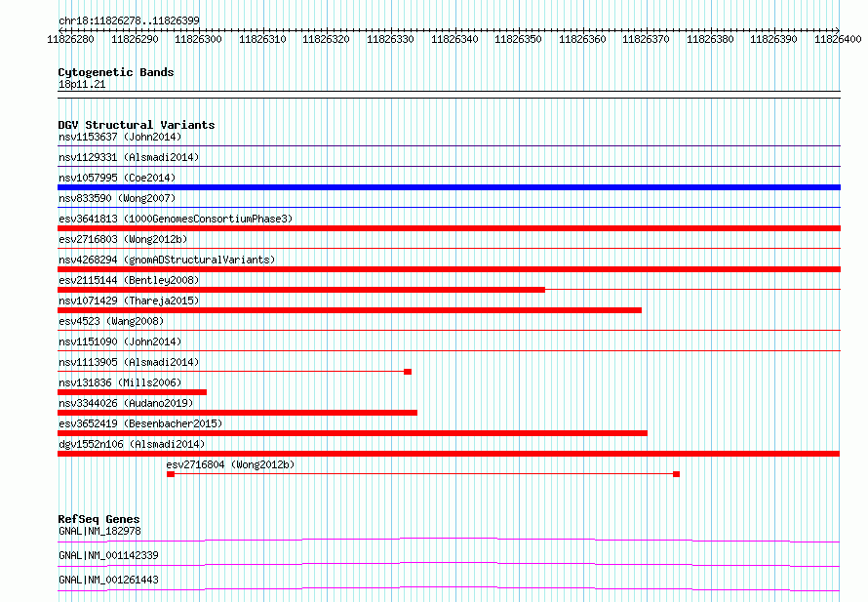The image size is (868, 602).
Task: Click the thick blue nsv1057995 bar
Action: point(449,187)
